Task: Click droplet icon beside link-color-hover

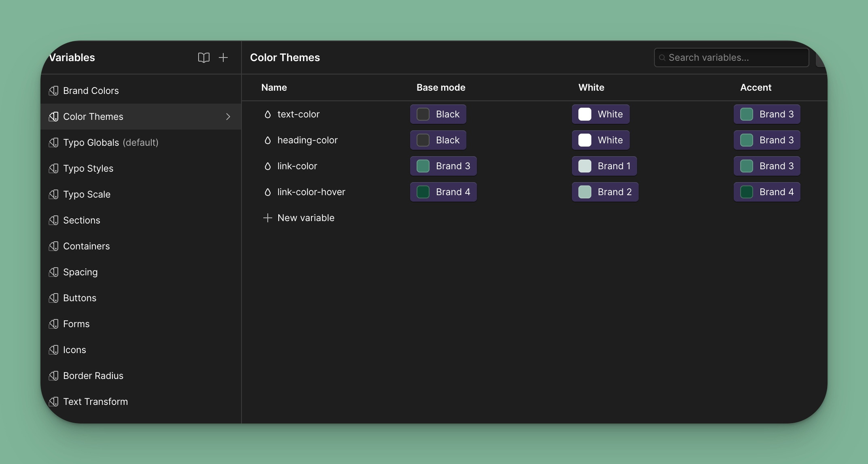Action: pyautogui.click(x=267, y=192)
